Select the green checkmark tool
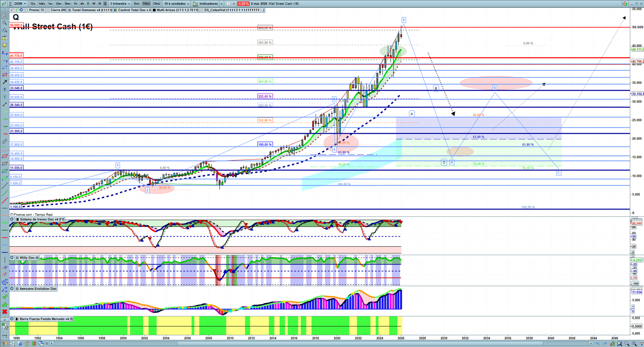 4,297
